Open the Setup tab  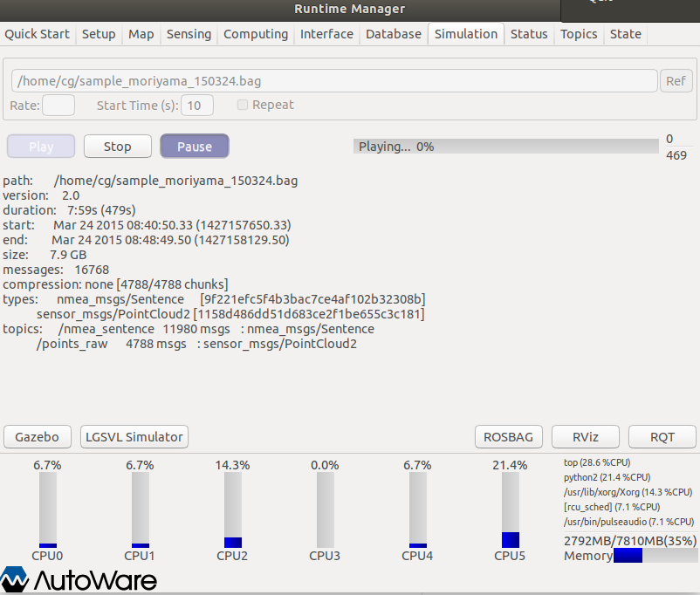99,34
